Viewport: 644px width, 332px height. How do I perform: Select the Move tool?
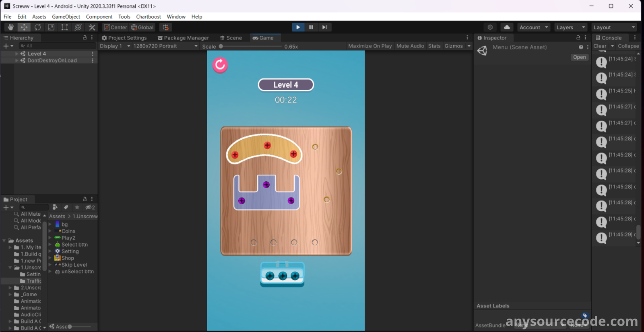point(24,27)
